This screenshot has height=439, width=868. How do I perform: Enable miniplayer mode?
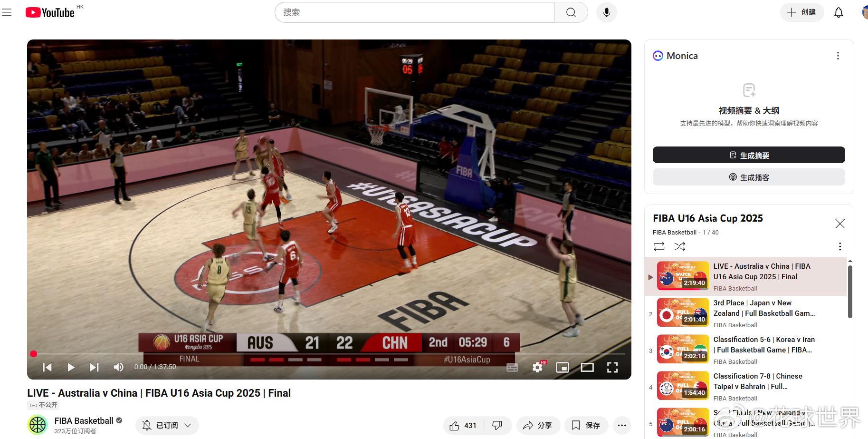563,367
